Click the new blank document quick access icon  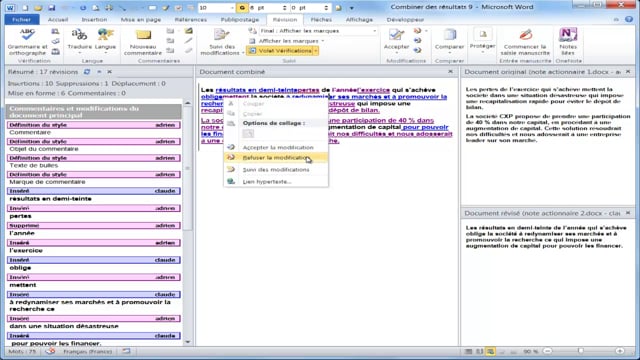[x=25, y=8]
